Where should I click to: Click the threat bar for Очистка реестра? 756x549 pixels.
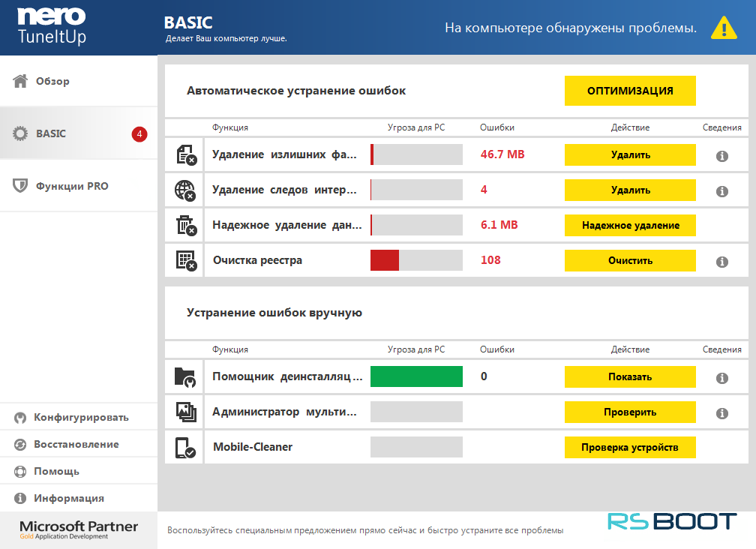click(416, 260)
